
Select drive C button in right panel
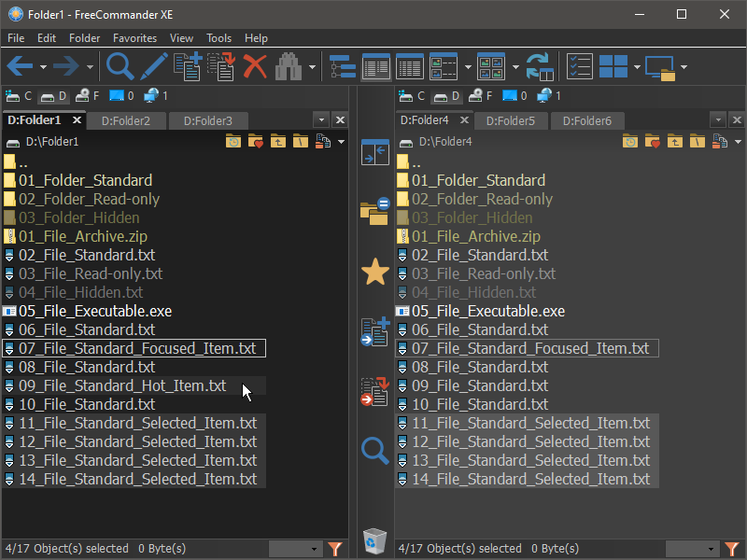[413, 95]
